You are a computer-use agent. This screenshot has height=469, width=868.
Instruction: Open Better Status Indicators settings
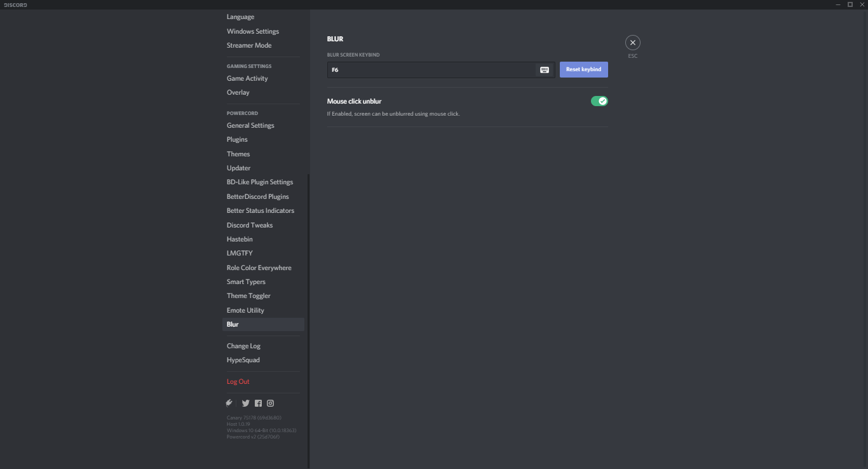click(263, 211)
